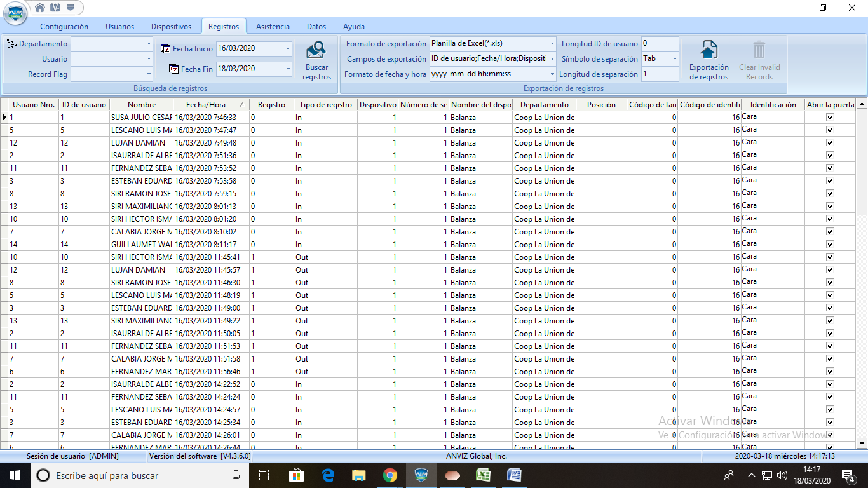Click the AIM application logo button
This screenshot has height=488, width=868.
[15, 13]
